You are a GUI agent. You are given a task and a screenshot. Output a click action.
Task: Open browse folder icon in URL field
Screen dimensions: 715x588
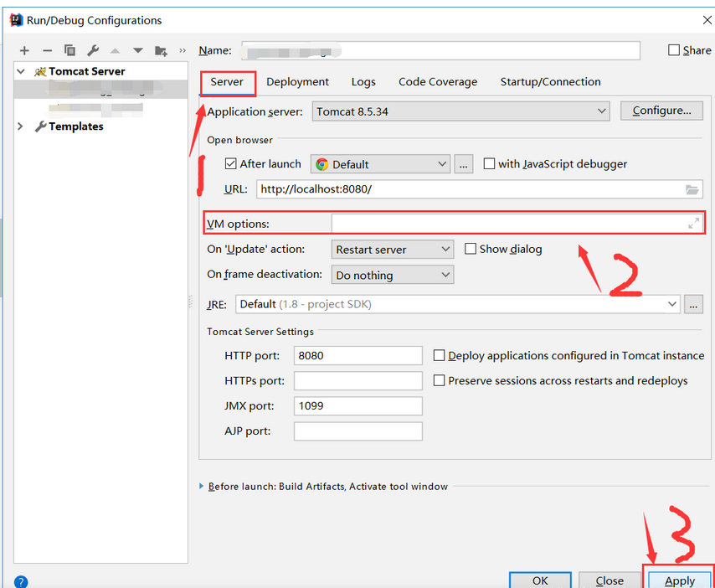[692, 189]
